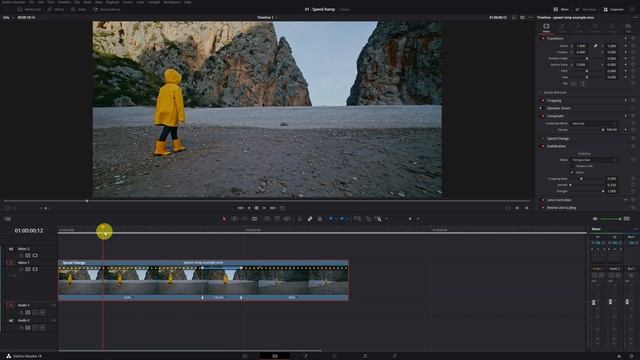Play timeline in reverse
The height and width of the screenshot is (360, 640).
coord(249,208)
